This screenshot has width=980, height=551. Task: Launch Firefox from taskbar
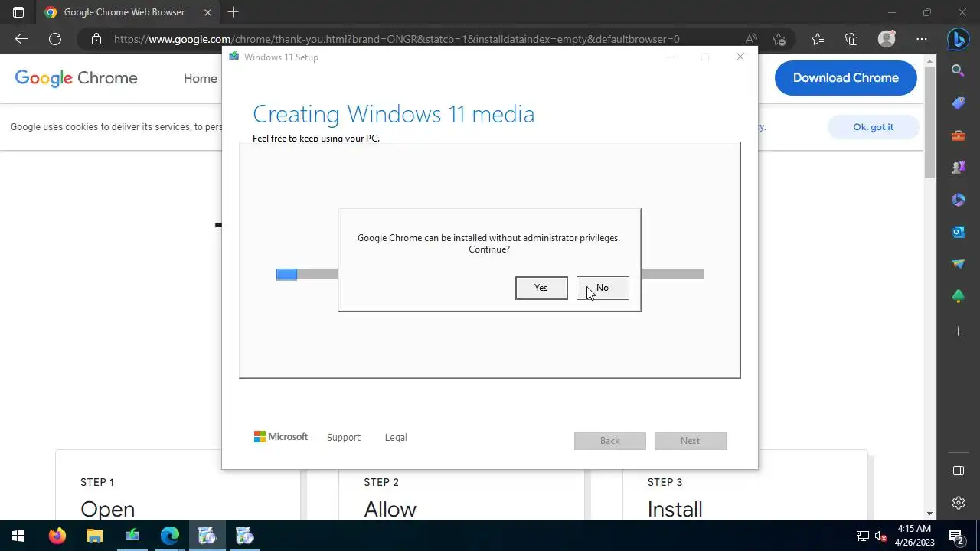coord(57,536)
